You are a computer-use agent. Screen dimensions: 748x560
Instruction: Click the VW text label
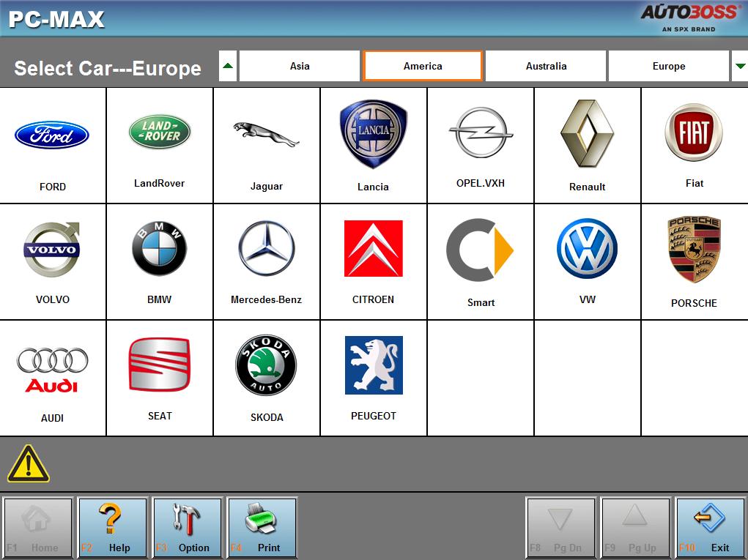588,300
